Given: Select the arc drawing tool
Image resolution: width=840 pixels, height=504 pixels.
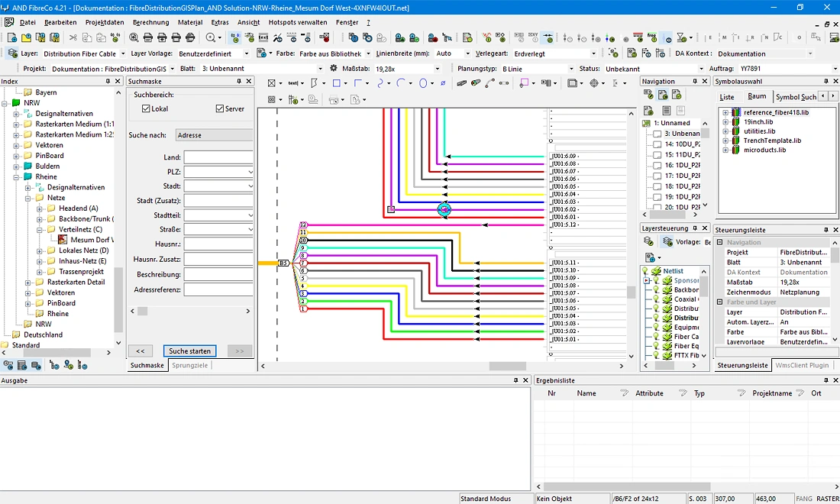Looking at the screenshot, I should [401, 83].
